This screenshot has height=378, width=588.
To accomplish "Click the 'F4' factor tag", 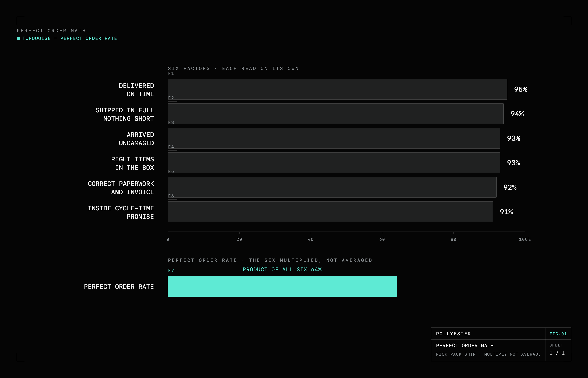I will [171, 147].
